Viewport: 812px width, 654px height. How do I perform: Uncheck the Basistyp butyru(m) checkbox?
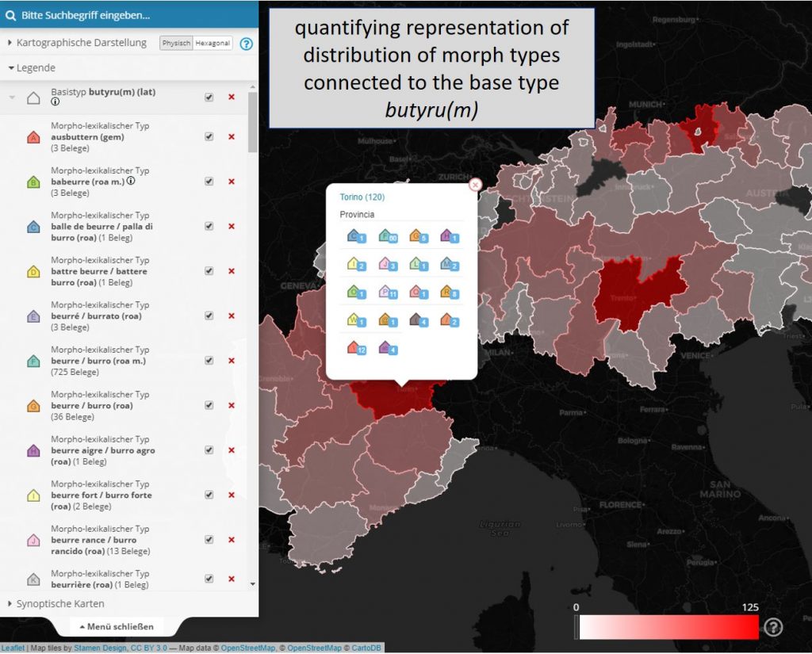tap(209, 97)
